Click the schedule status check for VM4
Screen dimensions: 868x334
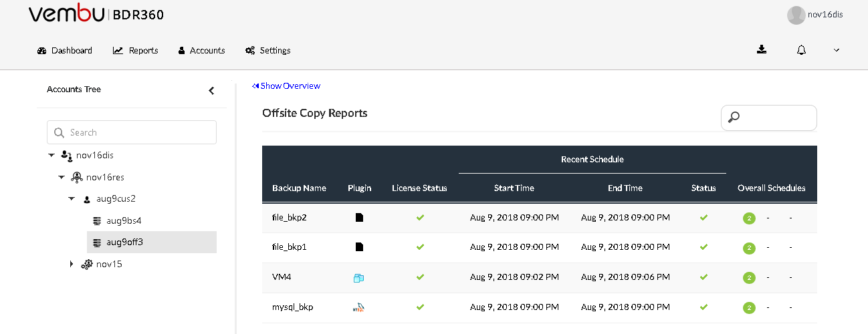click(703, 277)
